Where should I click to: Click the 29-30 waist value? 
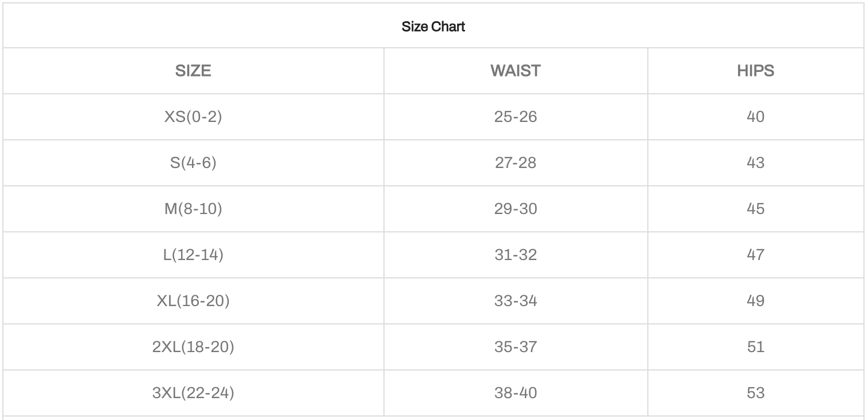click(x=516, y=209)
